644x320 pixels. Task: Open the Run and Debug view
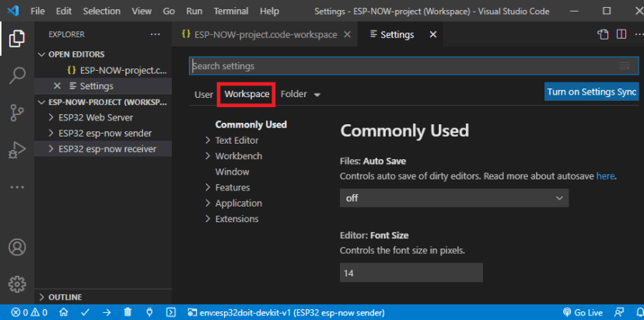pos(17,150)
